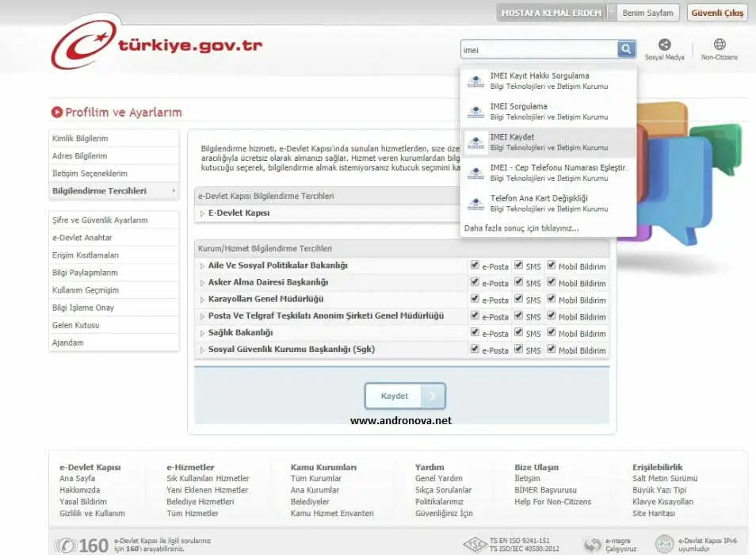
Task: Open Tüm Kurumlar footer link
Action: pos(316,478)
